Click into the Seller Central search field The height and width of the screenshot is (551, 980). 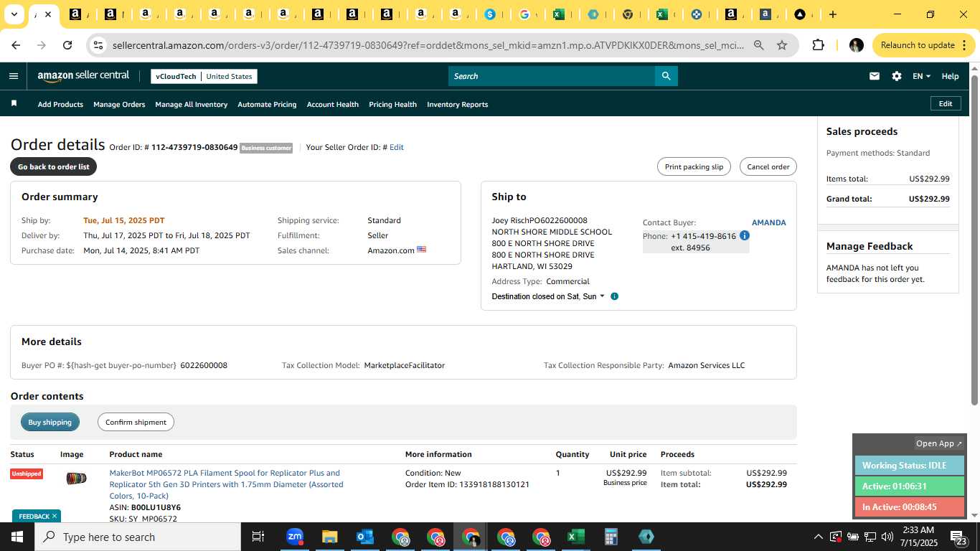tap(551, 76)
